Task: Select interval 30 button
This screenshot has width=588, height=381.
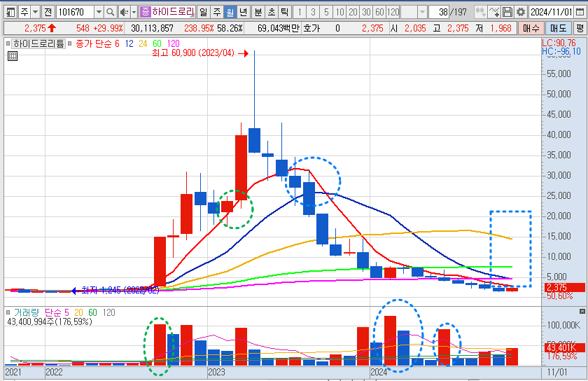Action: [366, 12]
